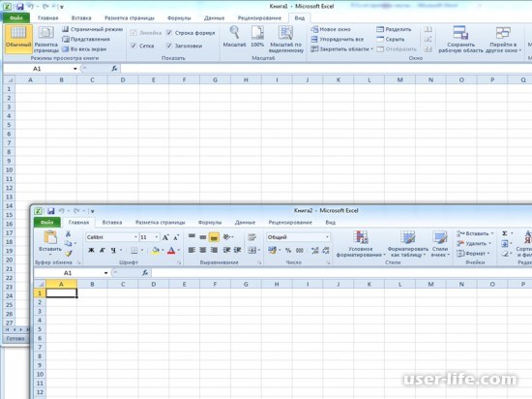Click cell A1 in Книга2
This screenshot has height=399, width=532.
click(61, 293)
